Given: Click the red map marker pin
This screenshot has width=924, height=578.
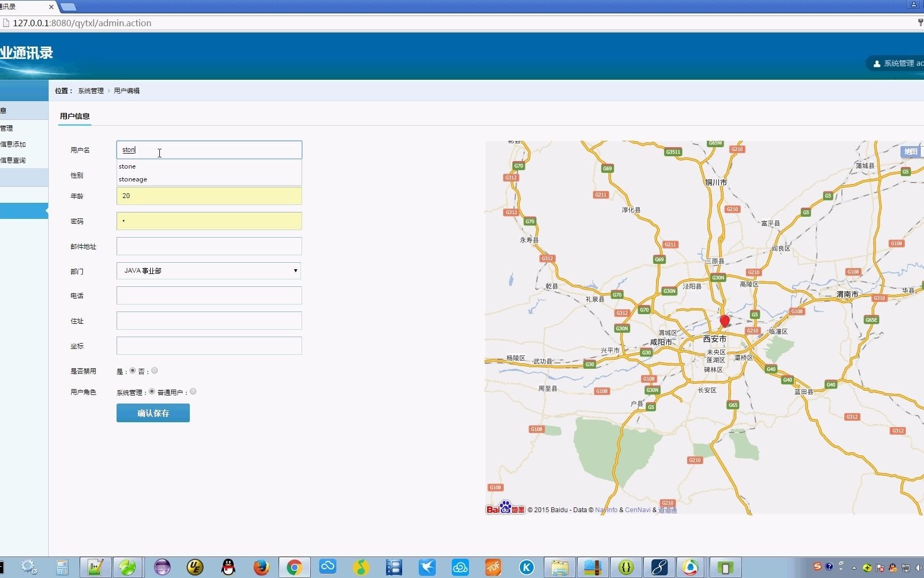Looking at the screenshot, I should [725, 321].
